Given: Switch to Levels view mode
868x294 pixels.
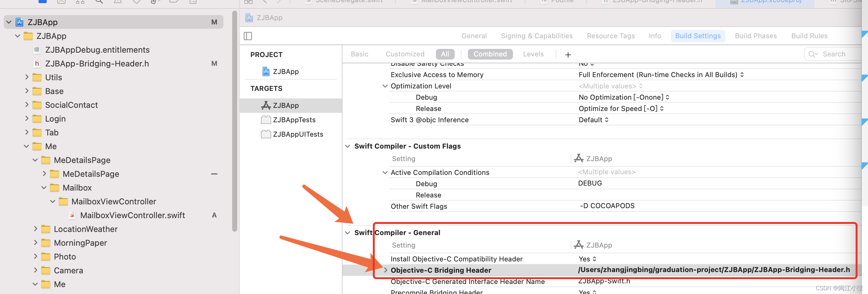Looking at the screenshot, I should tap(533, 54).
